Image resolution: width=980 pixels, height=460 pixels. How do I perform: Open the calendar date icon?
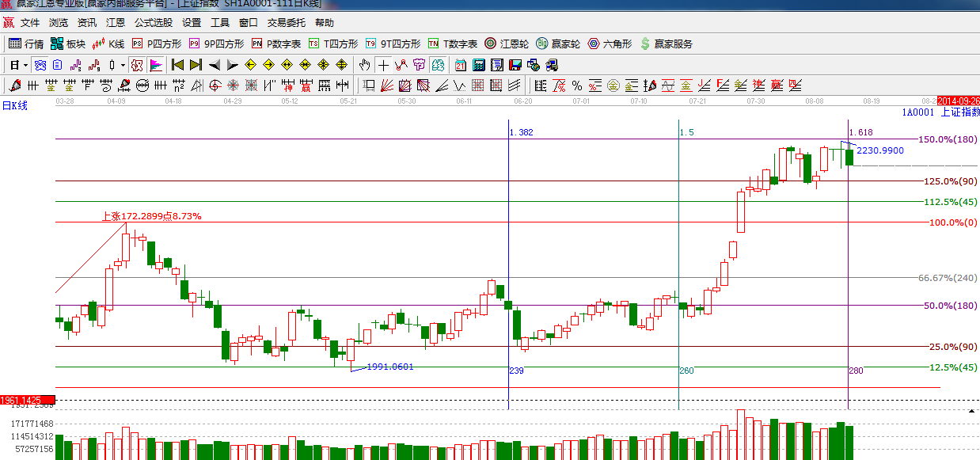pos(461,65)
